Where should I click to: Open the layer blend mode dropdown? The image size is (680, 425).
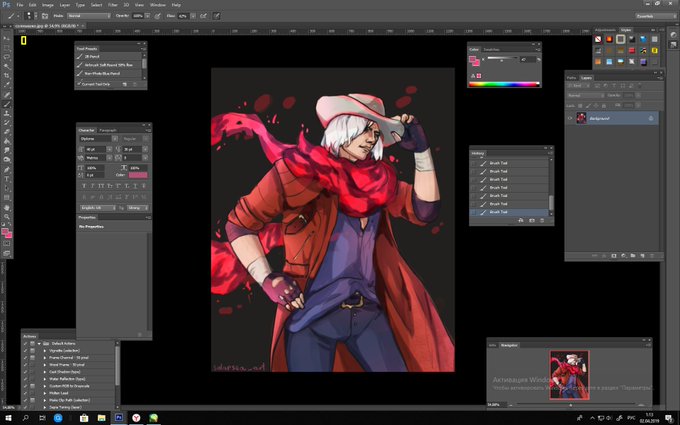click(x=586, y=95)
